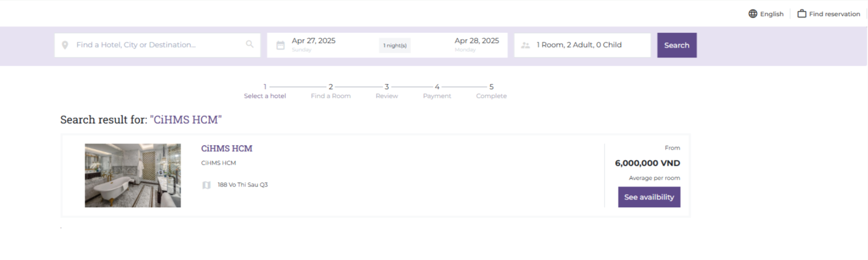Open check-in date Apr 27, 2025

click(x=313, y=41)
